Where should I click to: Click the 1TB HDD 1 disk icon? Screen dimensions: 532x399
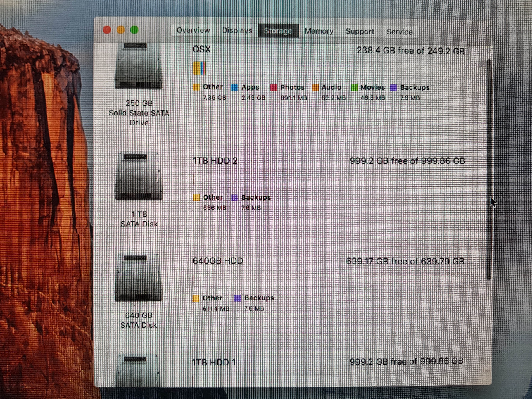point(138,371)
